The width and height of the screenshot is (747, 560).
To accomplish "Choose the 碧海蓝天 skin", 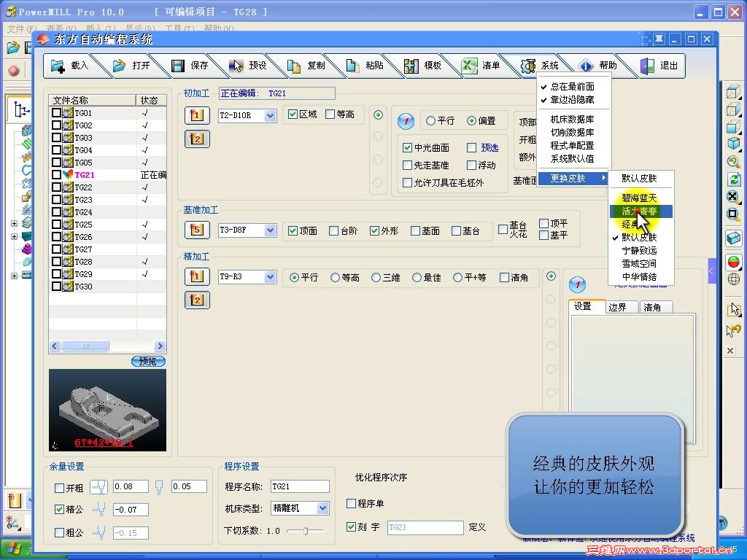I will click(x=640, y=198).
